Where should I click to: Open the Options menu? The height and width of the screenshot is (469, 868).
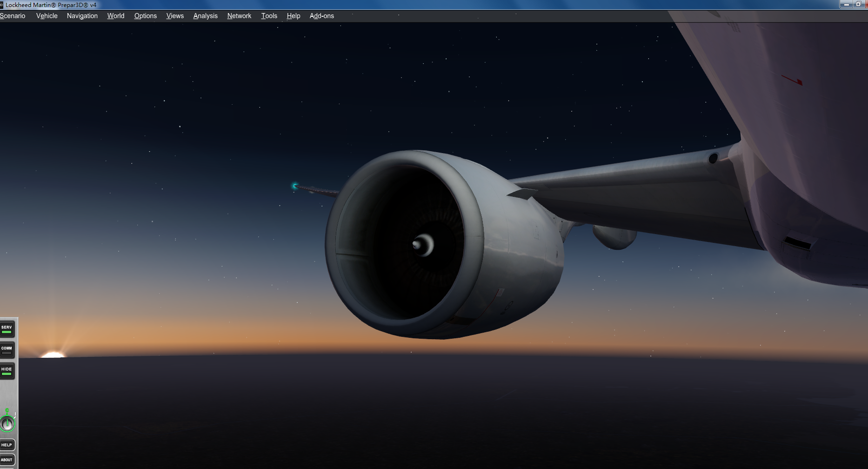145,15
